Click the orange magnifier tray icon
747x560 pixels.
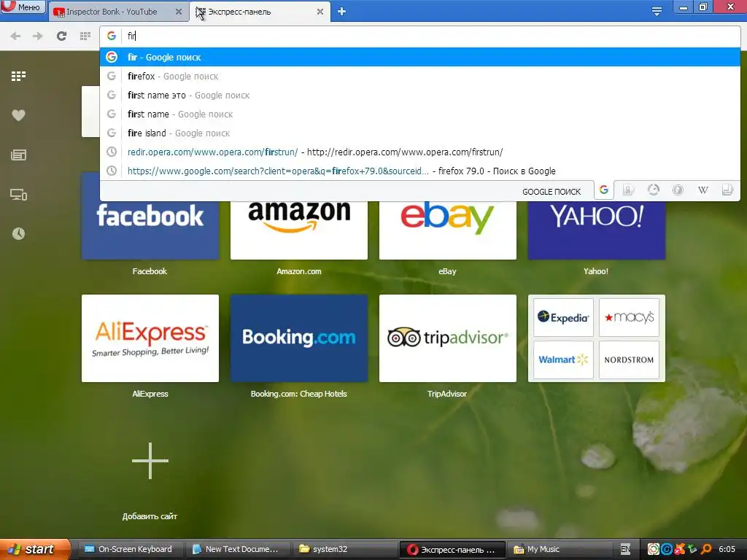click(x=706, y=549)
